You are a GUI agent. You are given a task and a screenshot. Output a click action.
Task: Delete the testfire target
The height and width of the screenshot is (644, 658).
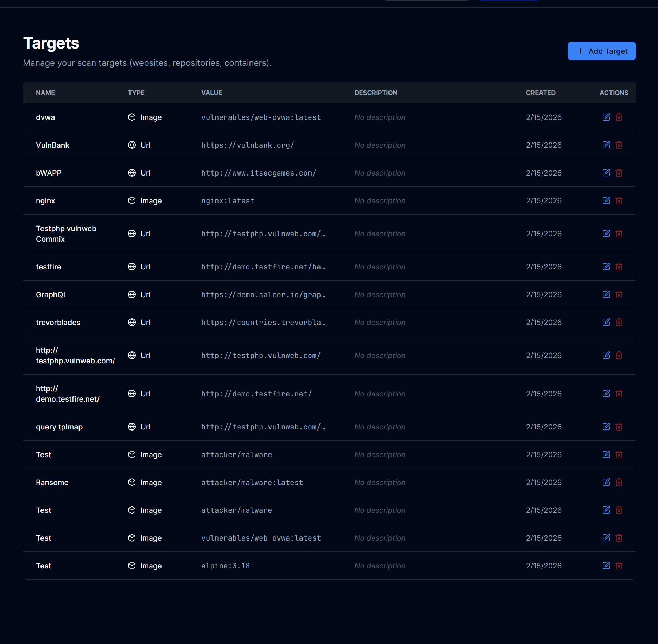[619, 267]
